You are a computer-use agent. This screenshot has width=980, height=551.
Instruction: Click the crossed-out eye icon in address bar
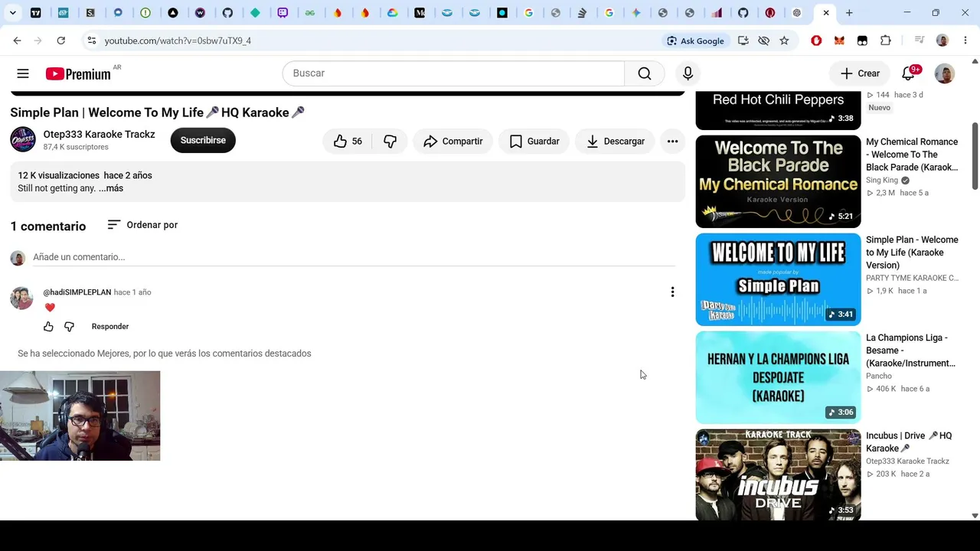click(x=763, y=41)
